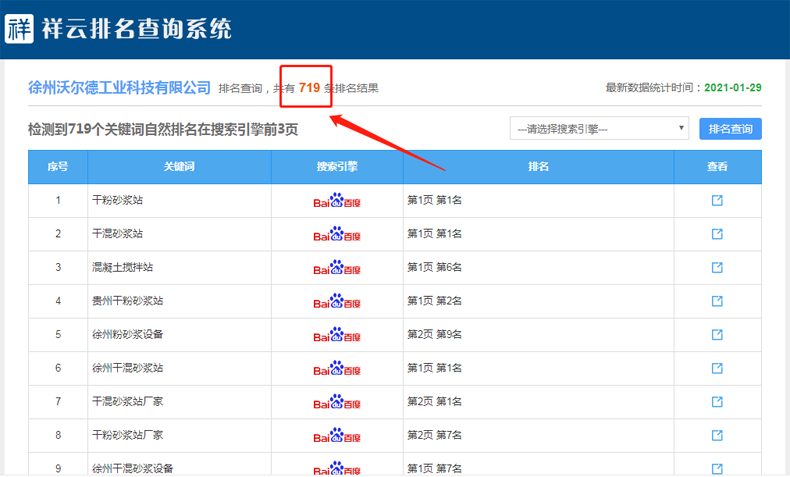Expand the 请选择搜索引擎 dropdown
This screenshot has height=477, width=790.
(599, 128)
